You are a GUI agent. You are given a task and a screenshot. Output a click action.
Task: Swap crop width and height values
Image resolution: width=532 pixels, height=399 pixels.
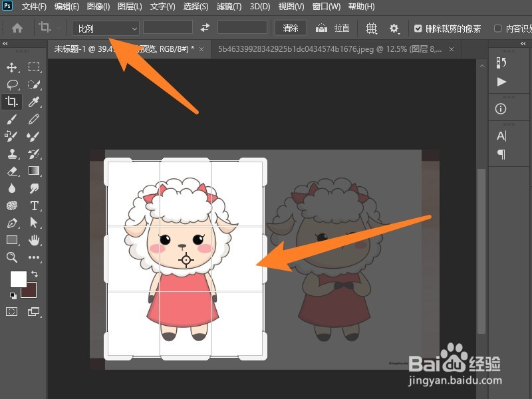[x=205, y=28]
